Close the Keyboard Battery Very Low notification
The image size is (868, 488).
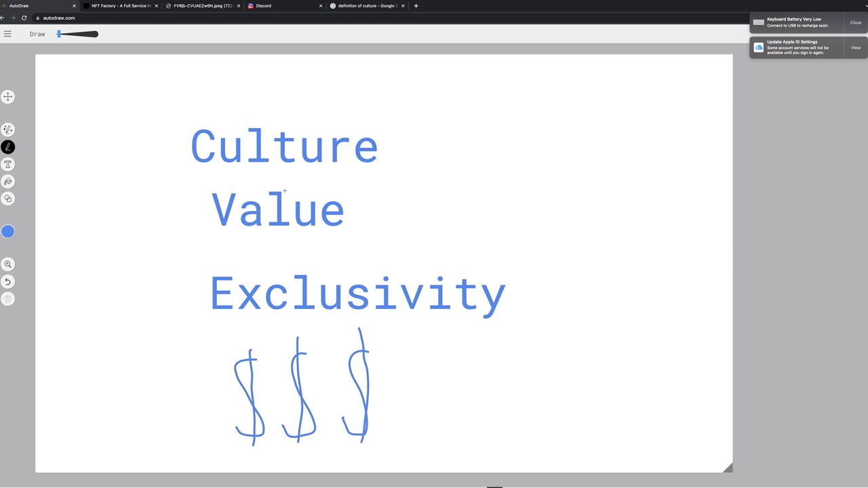856,22
